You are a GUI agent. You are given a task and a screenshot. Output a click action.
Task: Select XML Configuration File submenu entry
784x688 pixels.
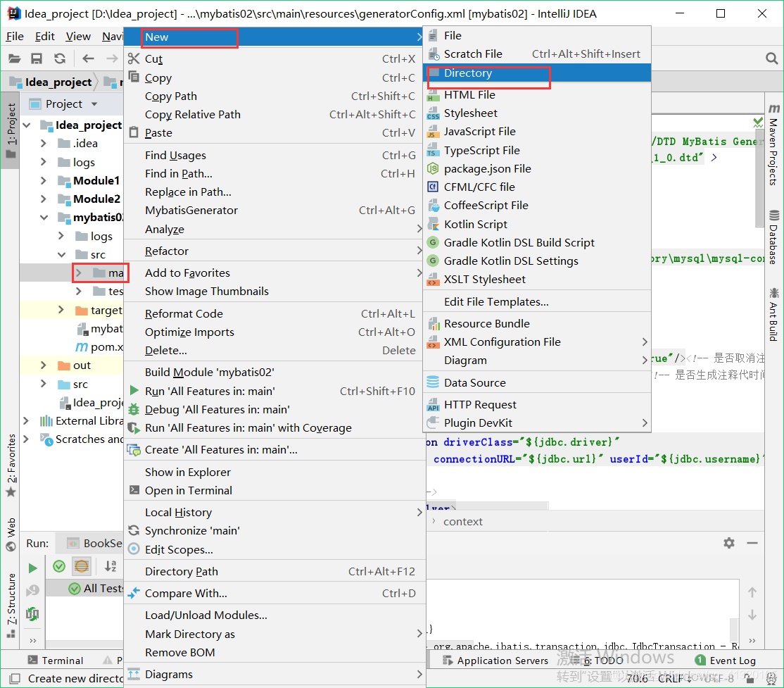[x=537, y=342]
